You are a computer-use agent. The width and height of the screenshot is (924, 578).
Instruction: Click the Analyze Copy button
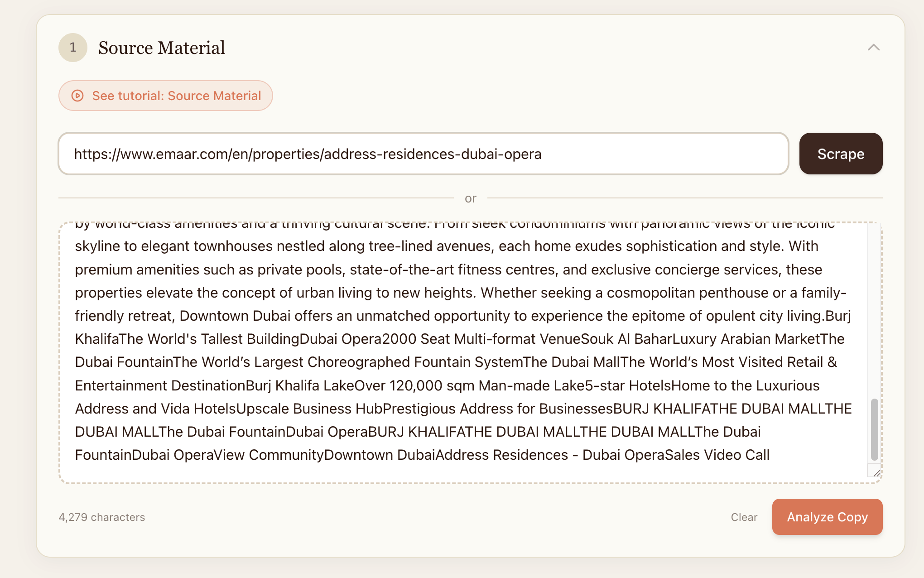827,517
